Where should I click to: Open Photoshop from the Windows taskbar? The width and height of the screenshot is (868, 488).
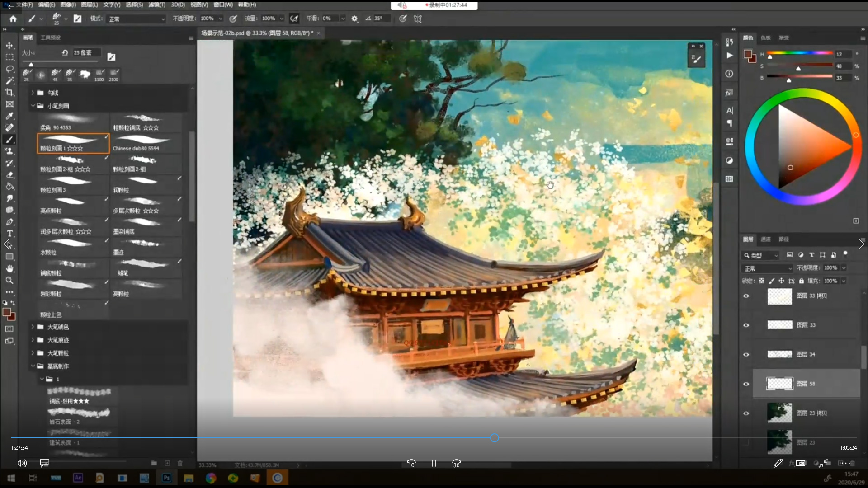tap(166, 478)
